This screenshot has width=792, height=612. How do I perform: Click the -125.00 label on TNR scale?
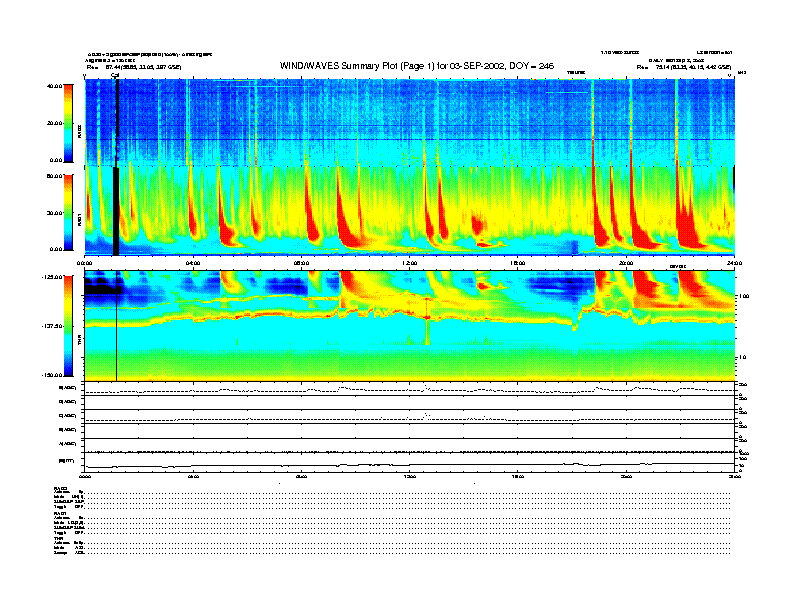(x=52, y=277)
